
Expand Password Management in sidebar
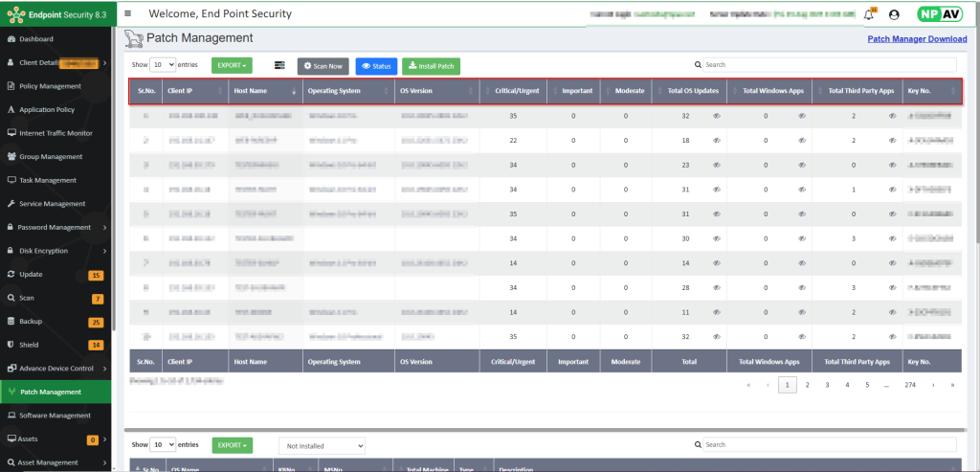[x=56, y=228]
